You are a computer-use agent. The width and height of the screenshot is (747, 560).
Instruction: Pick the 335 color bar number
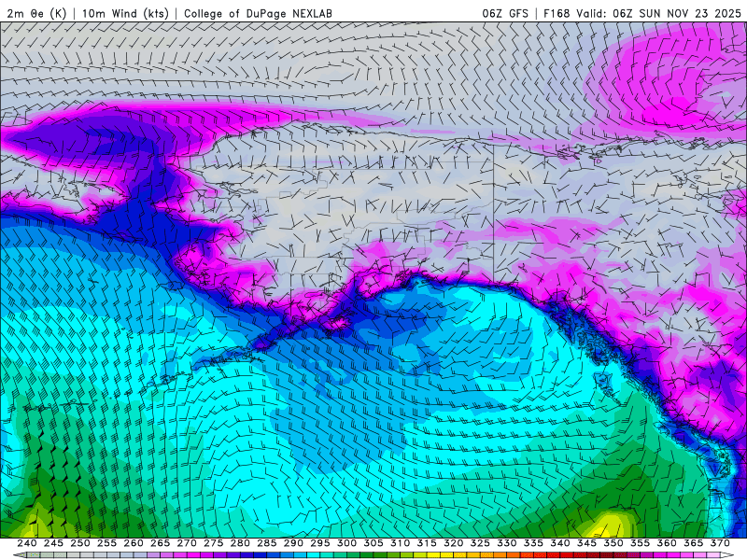tap(533, 543)
